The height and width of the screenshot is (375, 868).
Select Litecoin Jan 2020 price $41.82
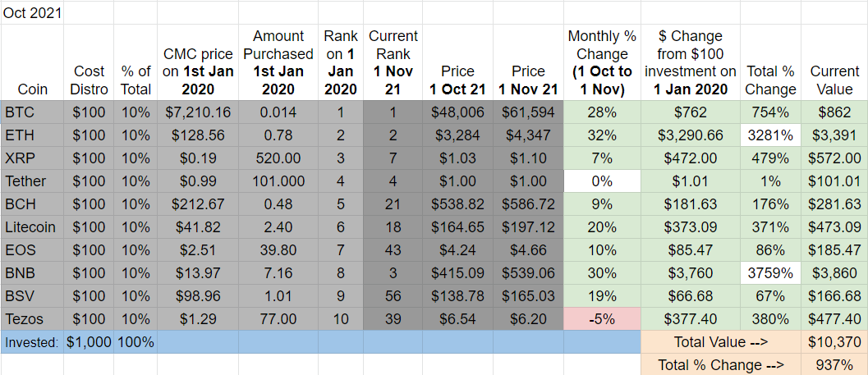tap(198, 227)
